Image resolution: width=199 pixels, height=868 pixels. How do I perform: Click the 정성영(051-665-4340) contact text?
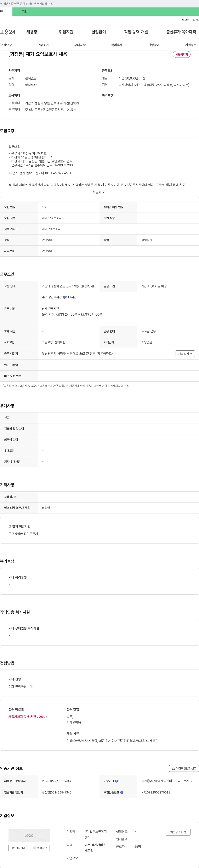pyautogui.click(x=57, y=792)
